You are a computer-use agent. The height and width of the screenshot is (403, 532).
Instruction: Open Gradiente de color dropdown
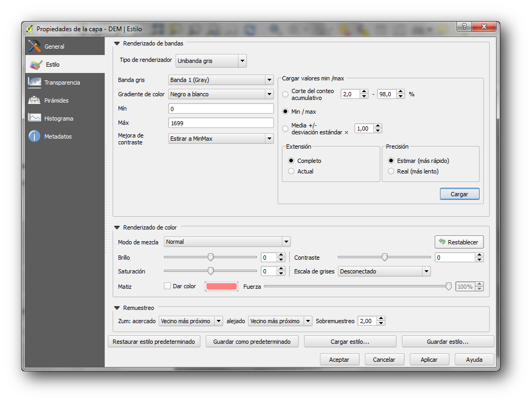(221, 94)
